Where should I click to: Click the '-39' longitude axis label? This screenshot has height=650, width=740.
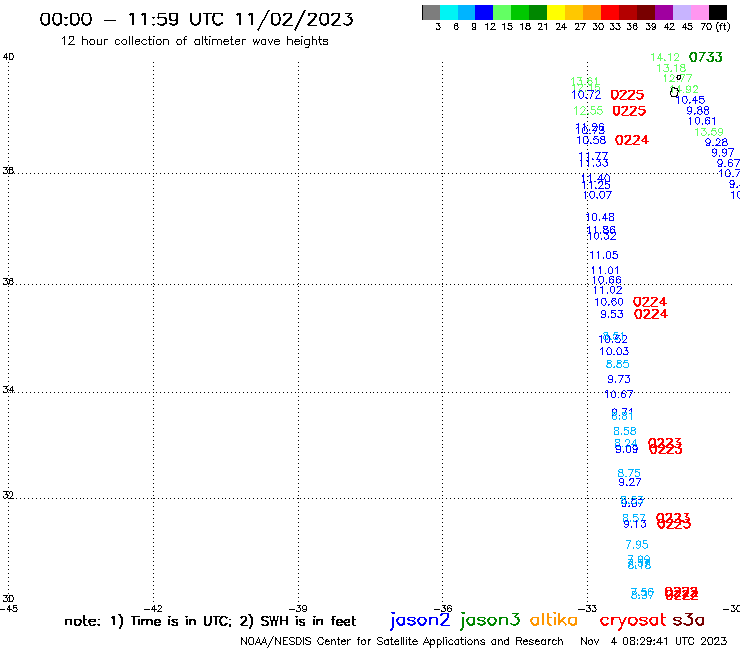point(298,609)
